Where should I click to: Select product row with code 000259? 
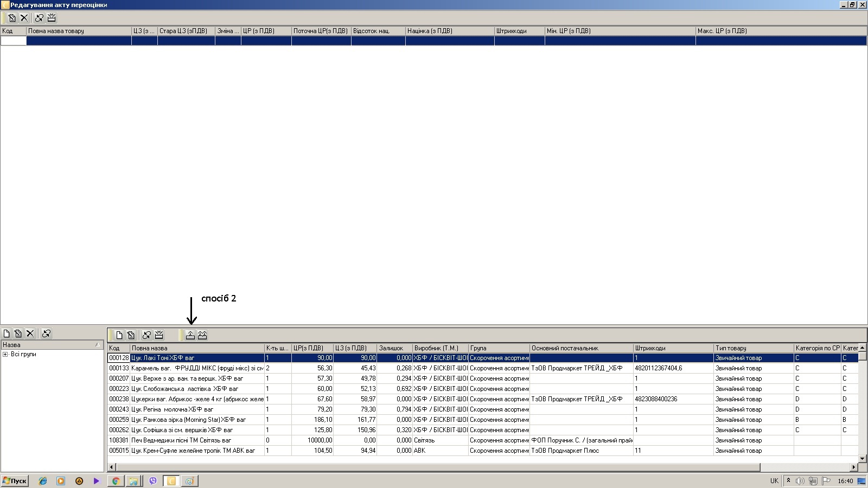(118, 420)
